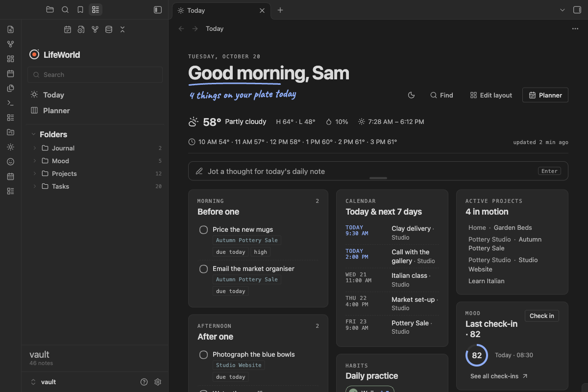Open the 'See all check-ins' link
This screenshot has height=392, width=588.
tap(499, 376)
